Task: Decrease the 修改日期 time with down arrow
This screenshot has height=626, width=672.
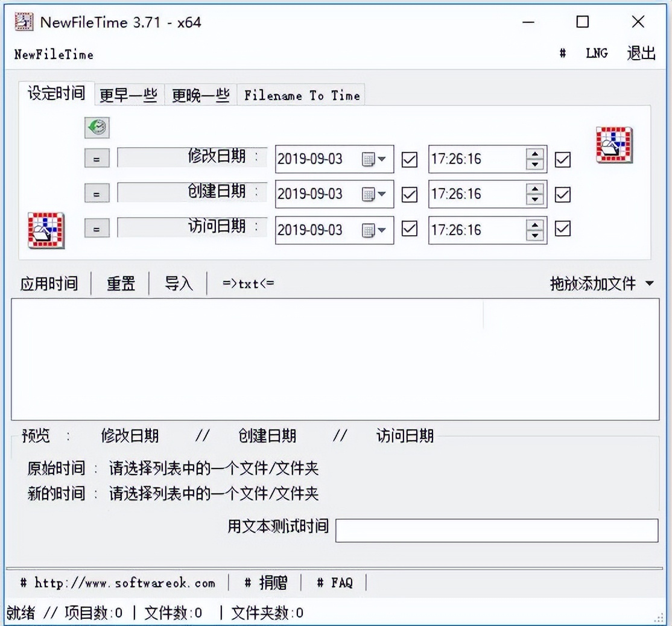Action: coord(535,165)
